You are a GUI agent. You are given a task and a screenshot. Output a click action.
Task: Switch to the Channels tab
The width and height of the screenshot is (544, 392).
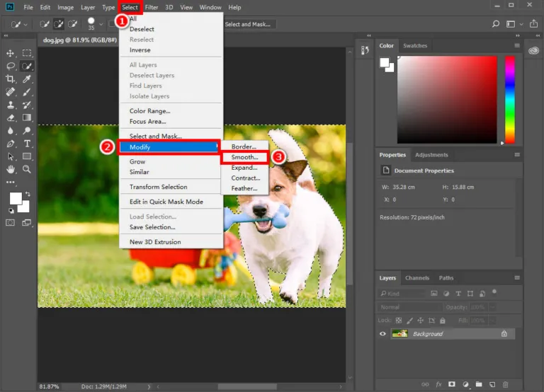pos(417,277)
